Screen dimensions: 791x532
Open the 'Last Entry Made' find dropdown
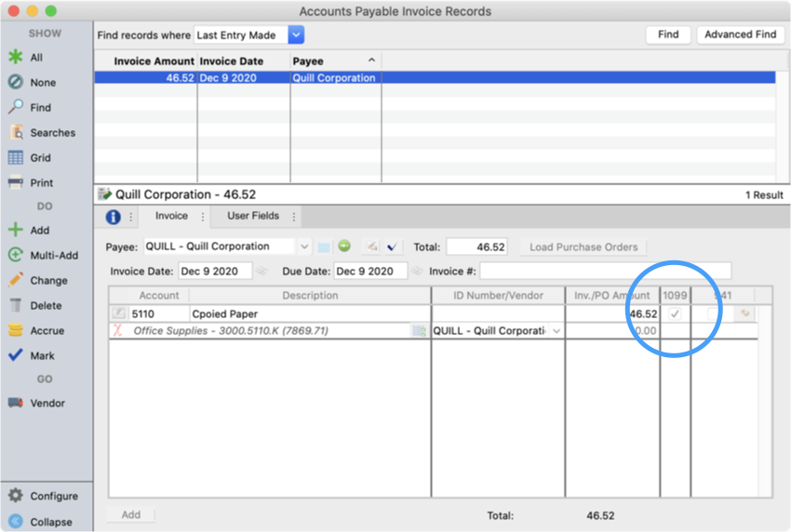point(296,35)
